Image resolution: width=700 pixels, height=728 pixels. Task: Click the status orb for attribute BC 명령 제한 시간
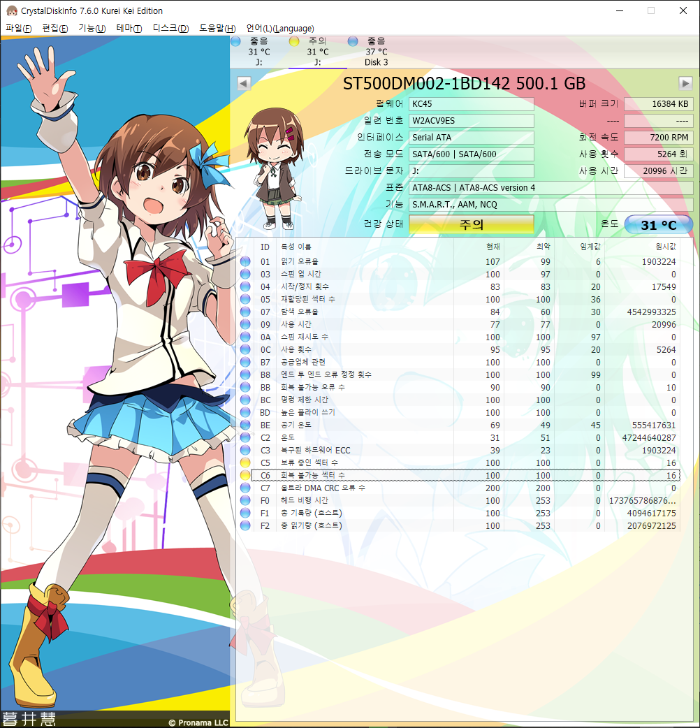(245, 400)
